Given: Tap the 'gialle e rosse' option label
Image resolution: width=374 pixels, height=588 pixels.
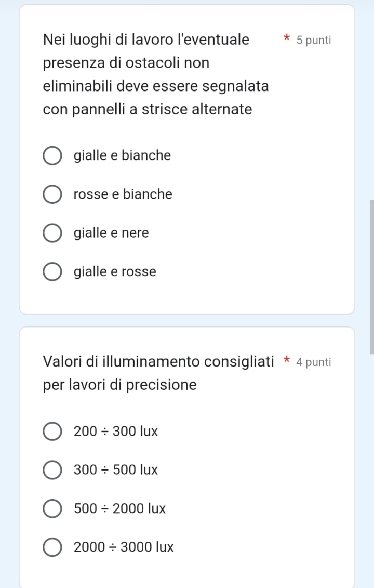Looking at the screenshot, I should [115, 272].
